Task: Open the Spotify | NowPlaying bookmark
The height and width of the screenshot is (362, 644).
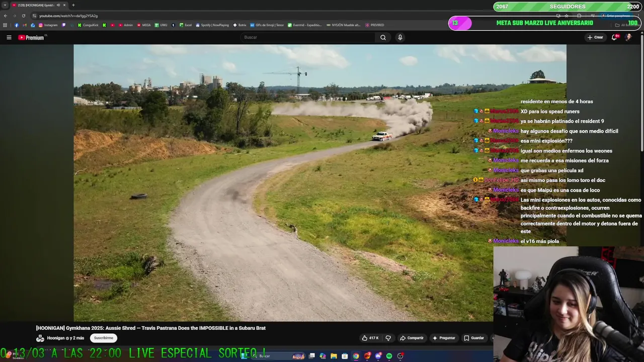Action: tap(212, 25)
